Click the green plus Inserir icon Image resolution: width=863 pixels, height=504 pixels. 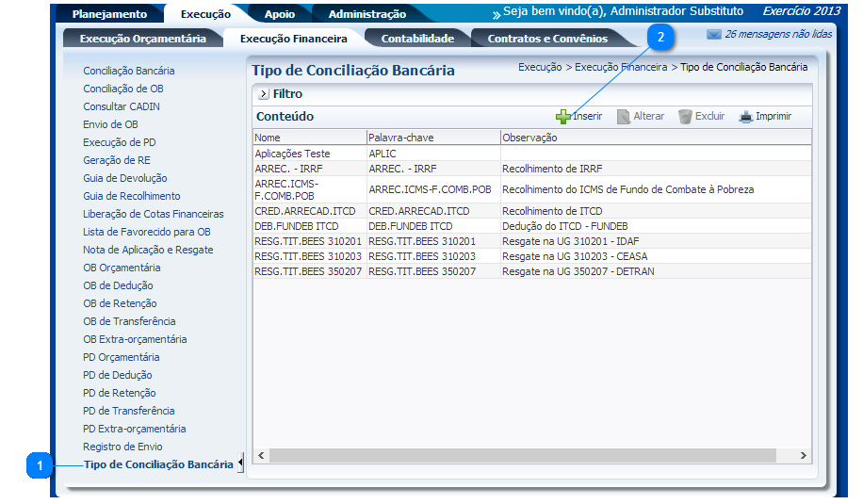tap(562, 117)
